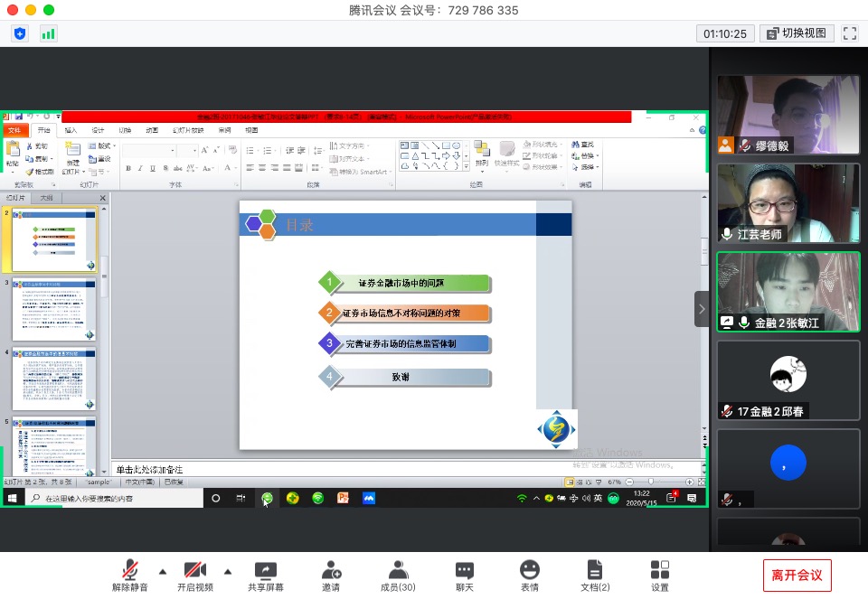
Task: Click the red 离开会议 button
Action: tap(797, 575)
